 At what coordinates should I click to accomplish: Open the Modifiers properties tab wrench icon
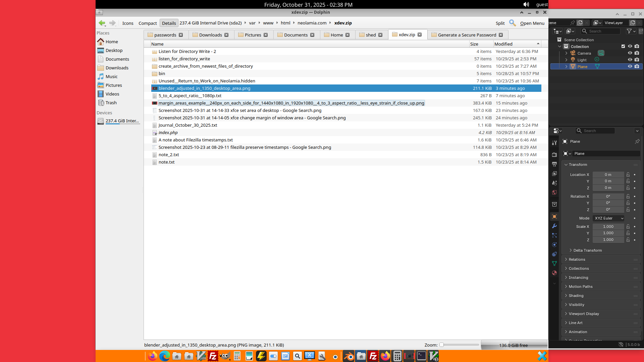tap(554, 226)
